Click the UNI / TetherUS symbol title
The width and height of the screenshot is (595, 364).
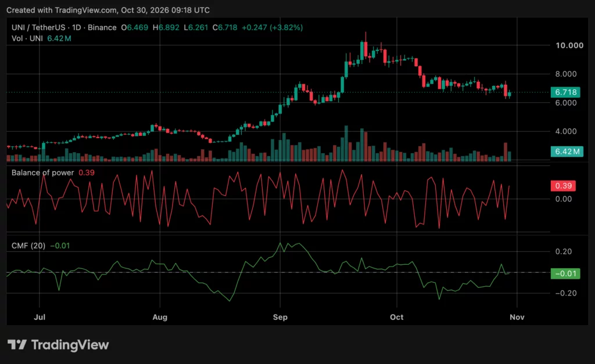pos(37,28)
